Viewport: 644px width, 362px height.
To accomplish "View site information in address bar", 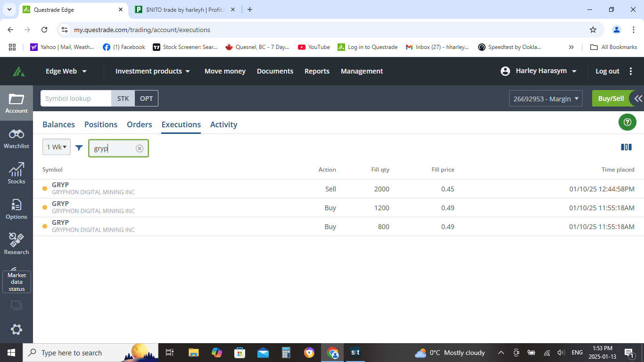I will point(65,30).
